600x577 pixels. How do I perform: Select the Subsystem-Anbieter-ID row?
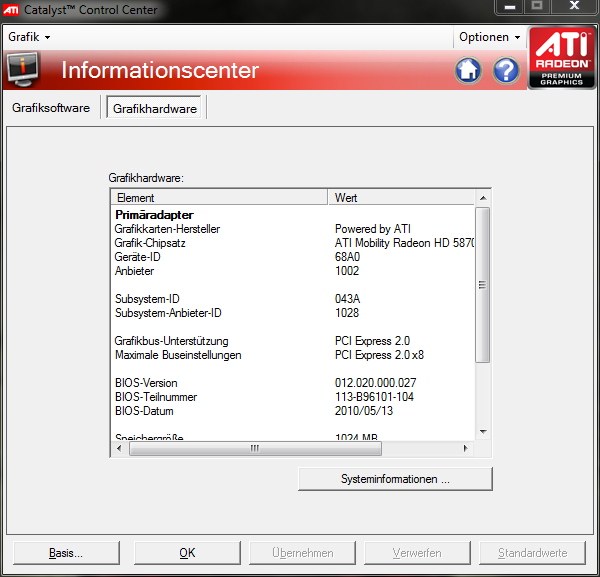(293, 313)
